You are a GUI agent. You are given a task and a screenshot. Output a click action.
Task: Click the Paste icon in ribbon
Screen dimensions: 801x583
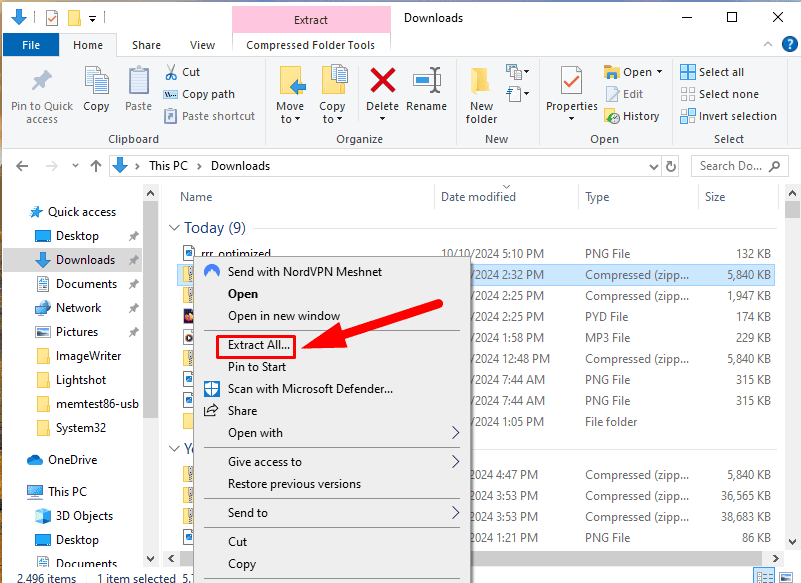139,83
